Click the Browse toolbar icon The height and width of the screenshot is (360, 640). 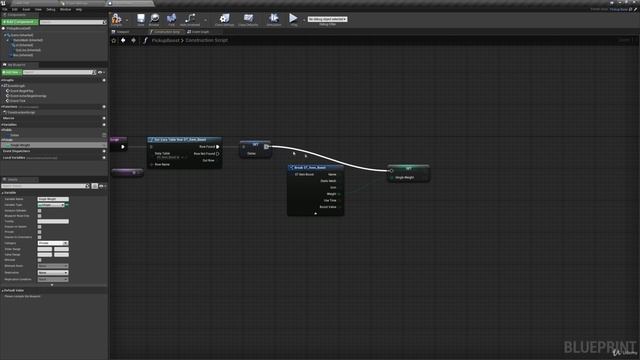pos(154,18)
